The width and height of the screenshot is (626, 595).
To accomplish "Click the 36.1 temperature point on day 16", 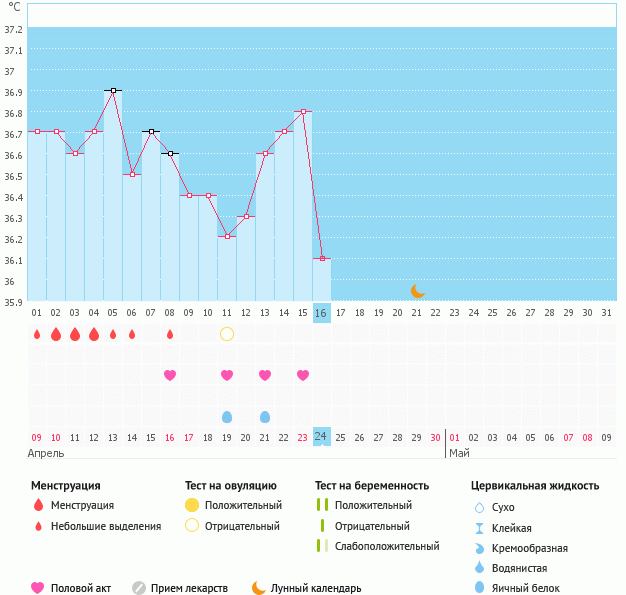I will click(x=321, y=258).
